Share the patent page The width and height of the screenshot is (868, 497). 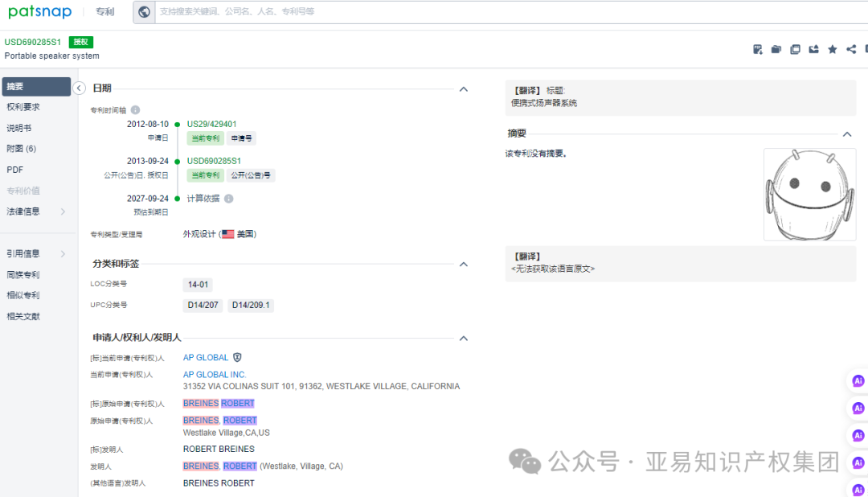pyautogui.click(x=851, y=49)
